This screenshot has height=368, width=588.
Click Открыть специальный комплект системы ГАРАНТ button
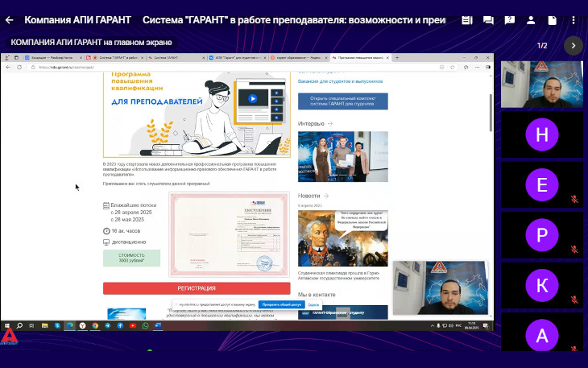click(343, 101)
